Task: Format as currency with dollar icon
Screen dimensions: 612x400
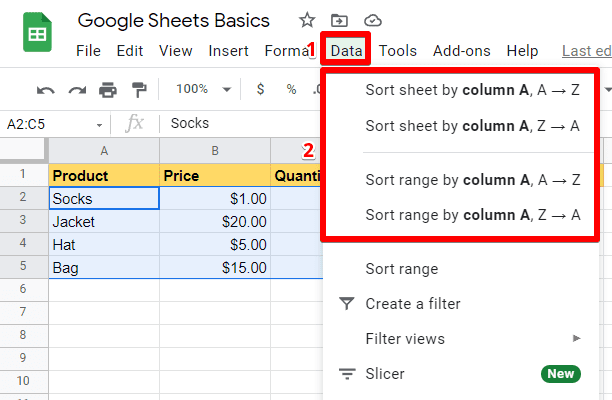Action: click(x=260, y=90)
